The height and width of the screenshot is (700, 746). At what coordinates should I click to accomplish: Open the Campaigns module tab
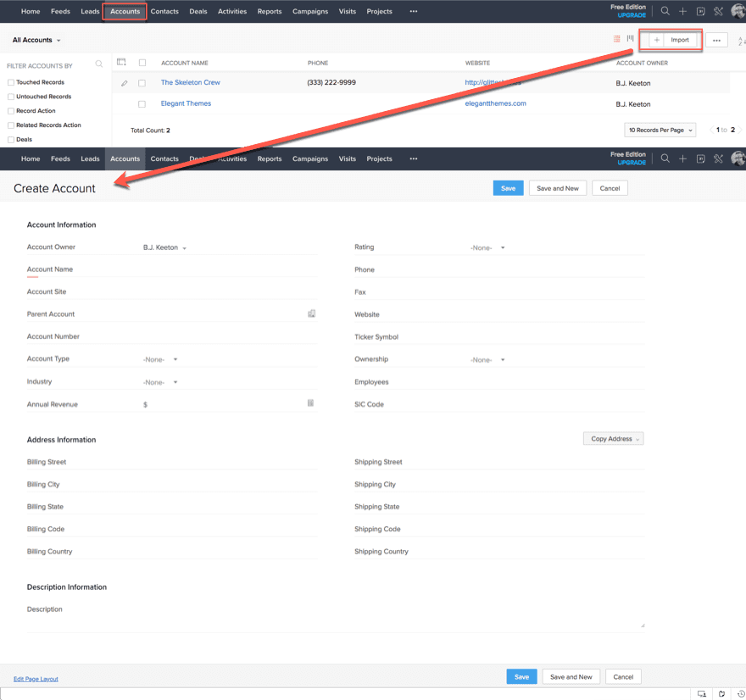[310, 11]
